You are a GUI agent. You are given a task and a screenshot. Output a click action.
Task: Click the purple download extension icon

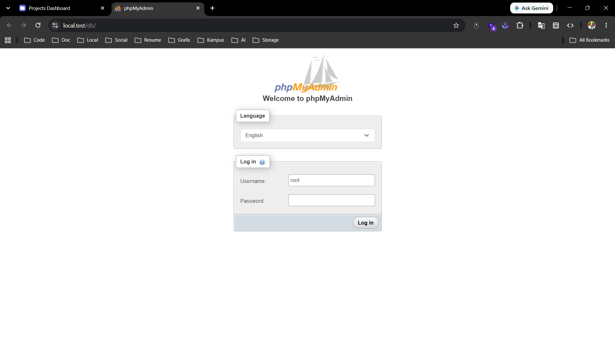point(505,25)
